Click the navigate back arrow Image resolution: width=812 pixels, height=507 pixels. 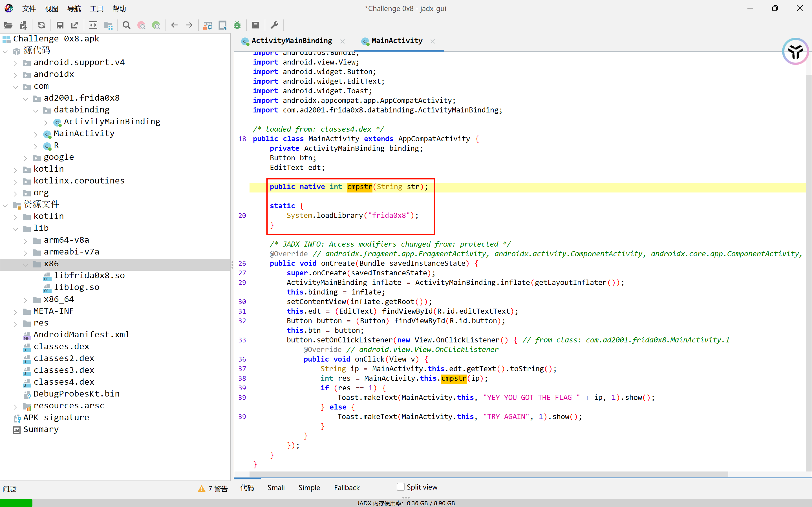[175, 25]
